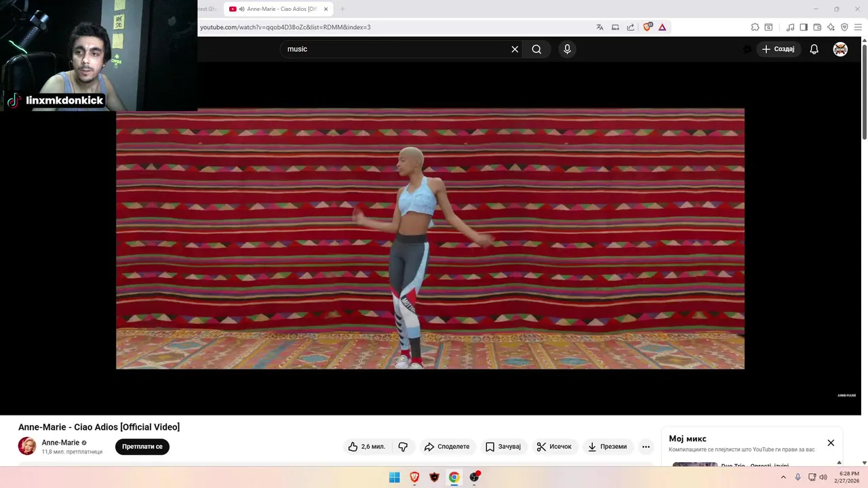This screenshot has width=868, height=488.
Task: Open the three-dot more actions menu
Action: coord(646,447)
